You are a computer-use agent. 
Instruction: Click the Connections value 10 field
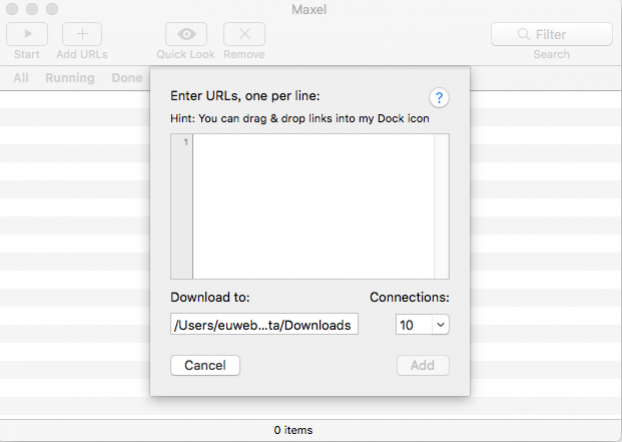(414, 325)
